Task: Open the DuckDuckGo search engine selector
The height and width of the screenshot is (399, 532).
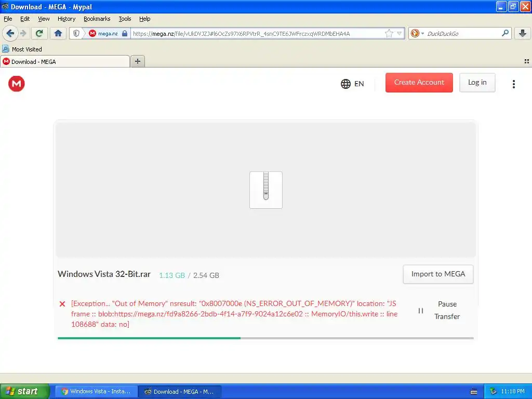Action: 417,33
